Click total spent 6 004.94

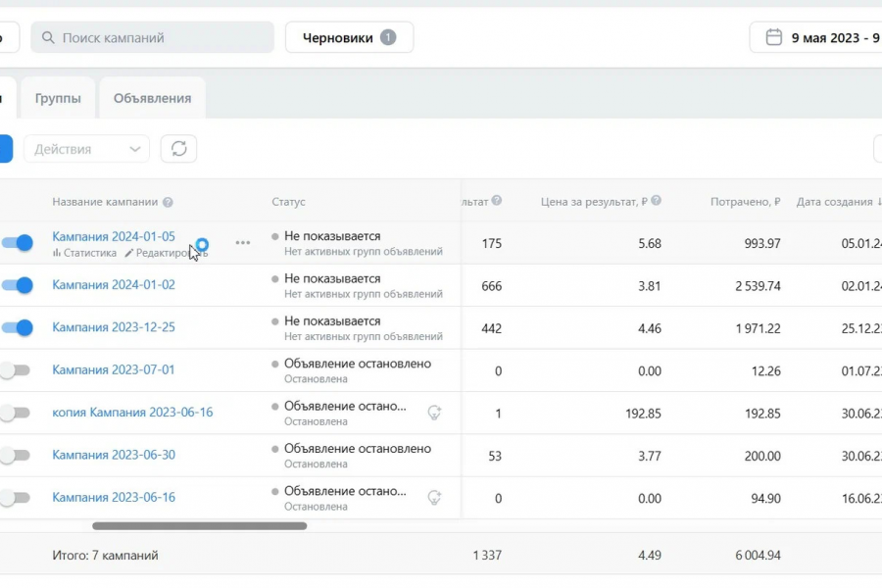click(x=758, y=556)
